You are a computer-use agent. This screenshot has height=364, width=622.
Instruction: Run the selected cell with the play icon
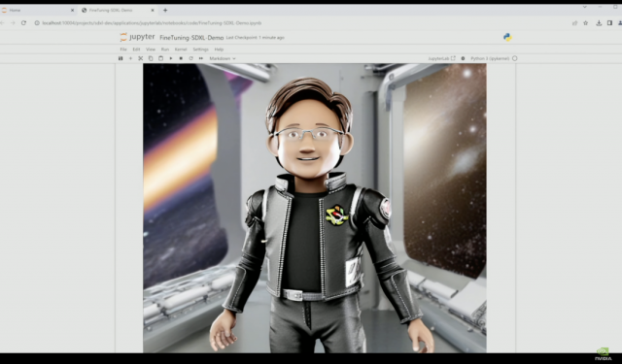pyautogui.click(x=171, y=58)
